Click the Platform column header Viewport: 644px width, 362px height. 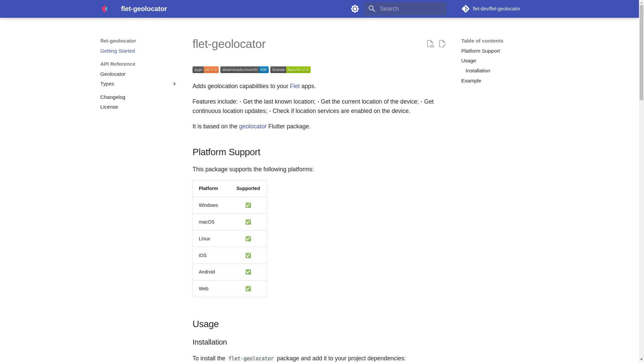208,188
